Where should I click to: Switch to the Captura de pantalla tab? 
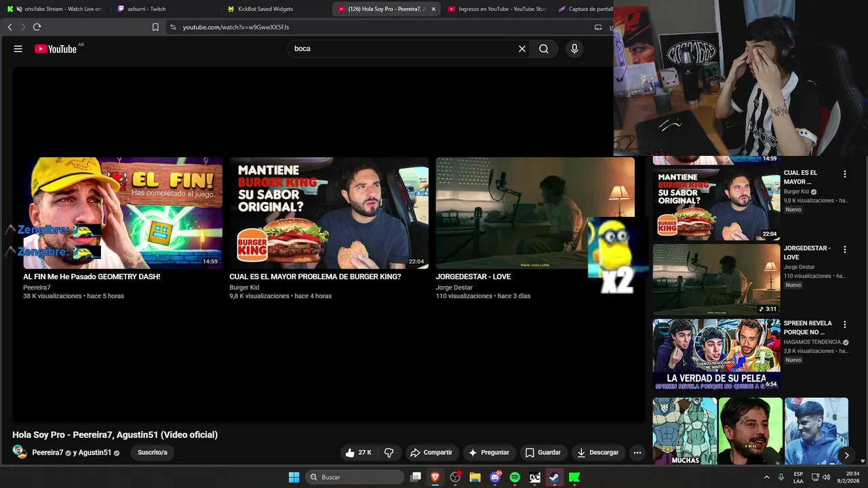[585, 9]
